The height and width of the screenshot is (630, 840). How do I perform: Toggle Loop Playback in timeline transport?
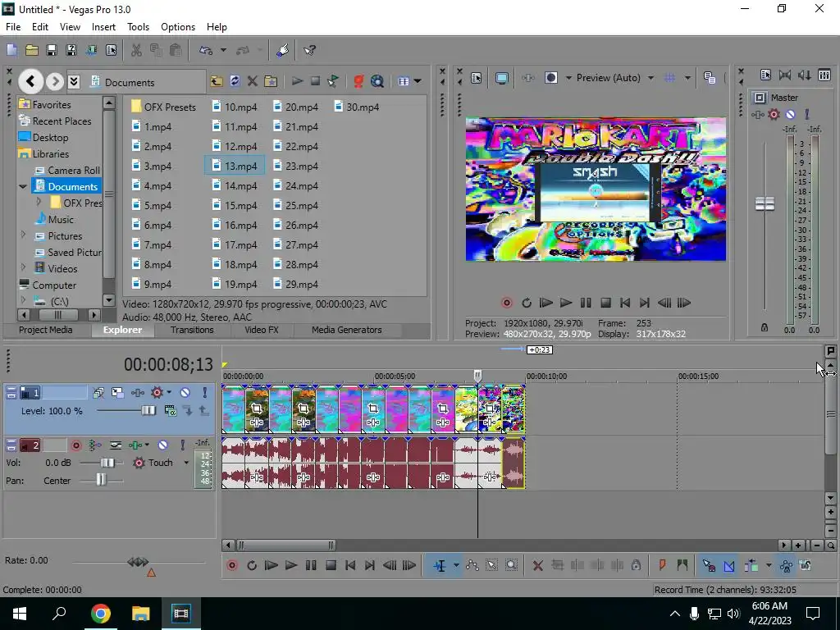[252, 565]
